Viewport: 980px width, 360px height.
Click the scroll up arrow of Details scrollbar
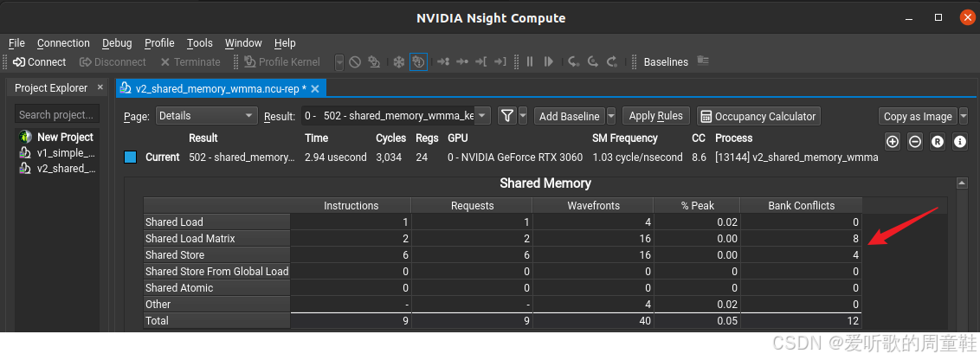[x=962, y=183]
